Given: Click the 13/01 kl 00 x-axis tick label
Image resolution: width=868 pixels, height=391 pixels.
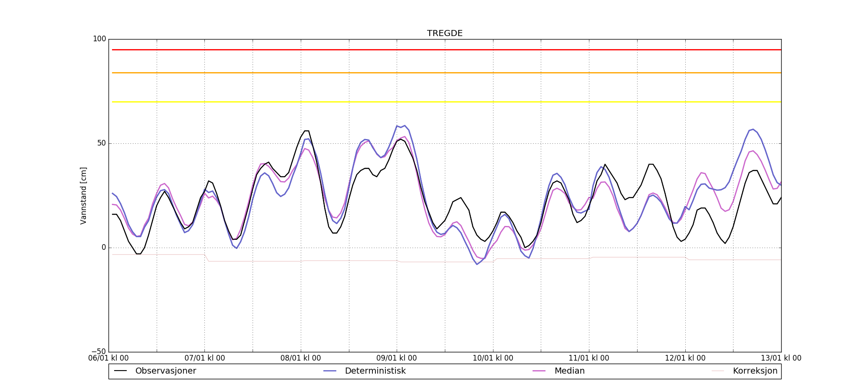Looking at the screenshot, I should pyautogui.click(x=781, y=358).
